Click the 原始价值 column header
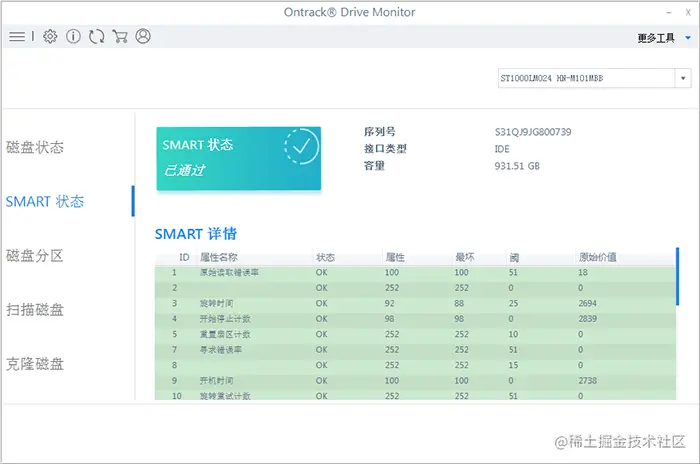The image size is (700, 464). tap(598, 257)
